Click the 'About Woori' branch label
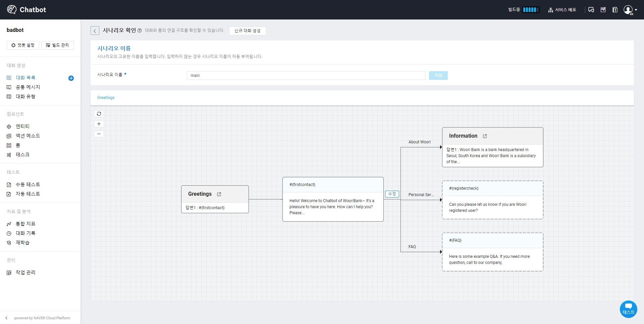 (x=420, y=142)
